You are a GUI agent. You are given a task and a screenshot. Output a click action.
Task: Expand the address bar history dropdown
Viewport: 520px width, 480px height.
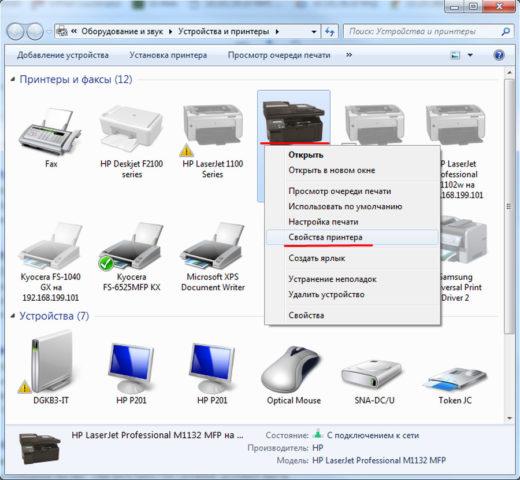[x=314, y=32]
